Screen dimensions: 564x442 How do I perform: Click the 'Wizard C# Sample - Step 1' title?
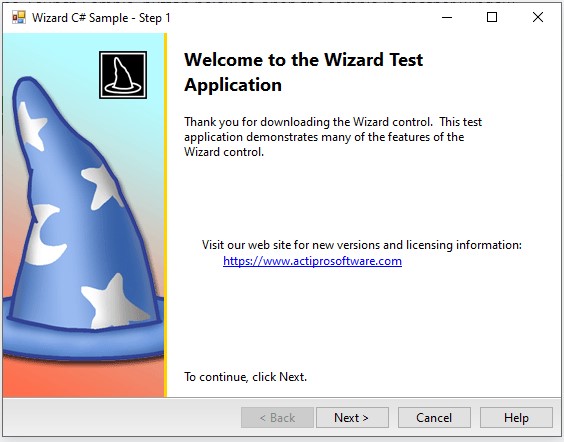click(x=101, y=18)
